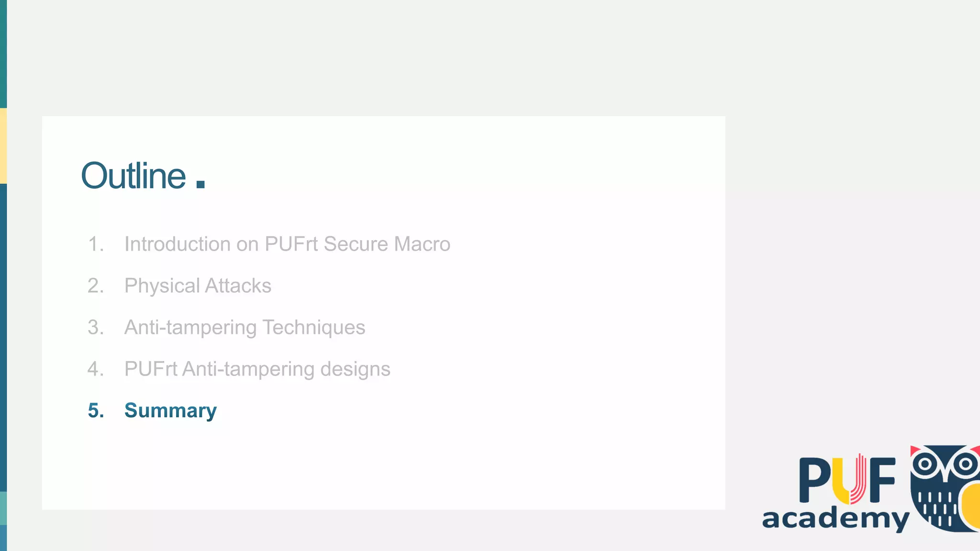Select the Outline slide title

click(x=134, y=176)
